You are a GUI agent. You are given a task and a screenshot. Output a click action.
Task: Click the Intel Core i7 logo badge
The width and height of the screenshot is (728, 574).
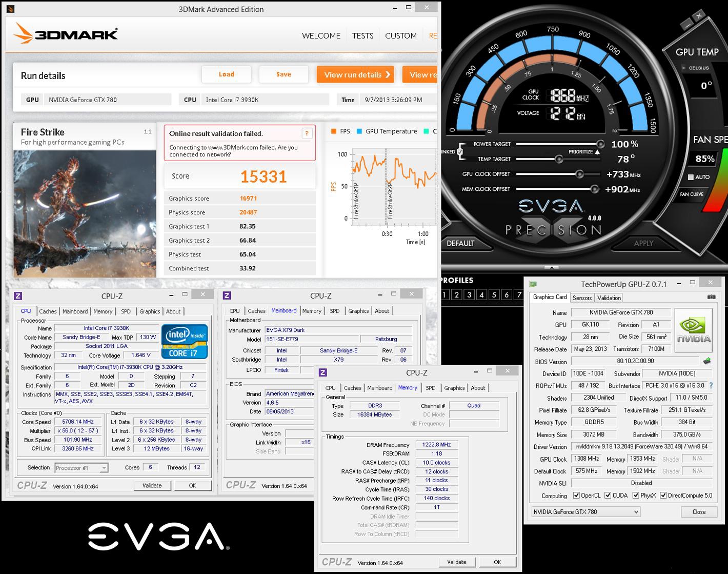(x=185, y=341)
